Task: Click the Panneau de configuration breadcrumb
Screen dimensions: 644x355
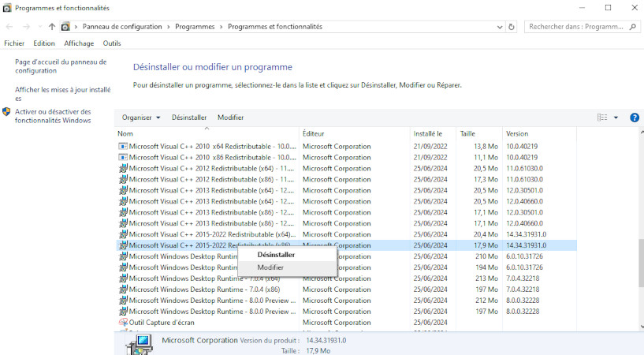Action: [x=122, y=27]
